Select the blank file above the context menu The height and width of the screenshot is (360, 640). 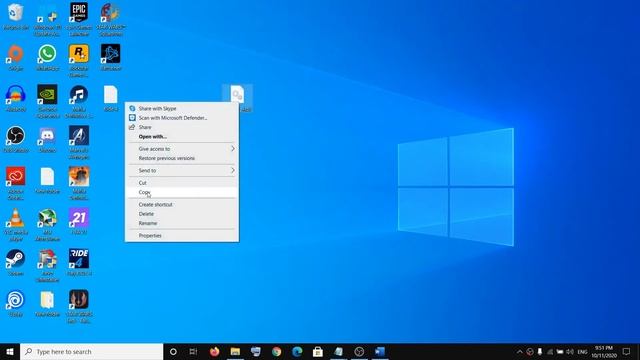pos(111,98)
